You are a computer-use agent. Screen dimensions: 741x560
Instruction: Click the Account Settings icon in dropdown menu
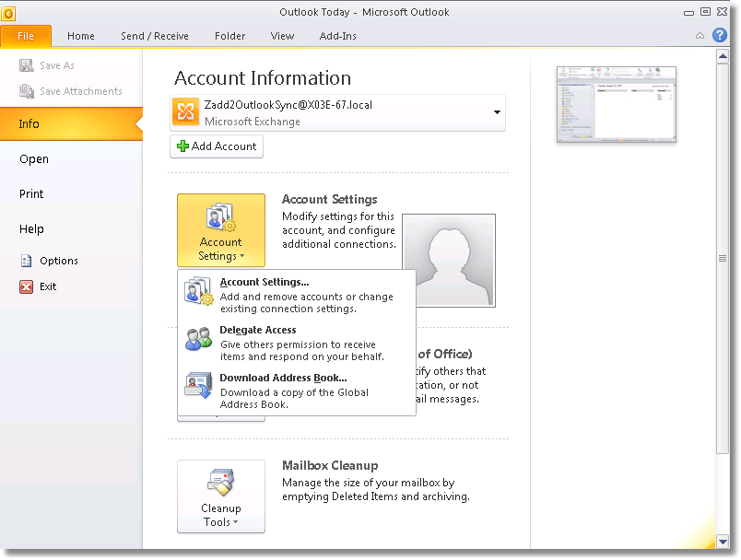198,291
